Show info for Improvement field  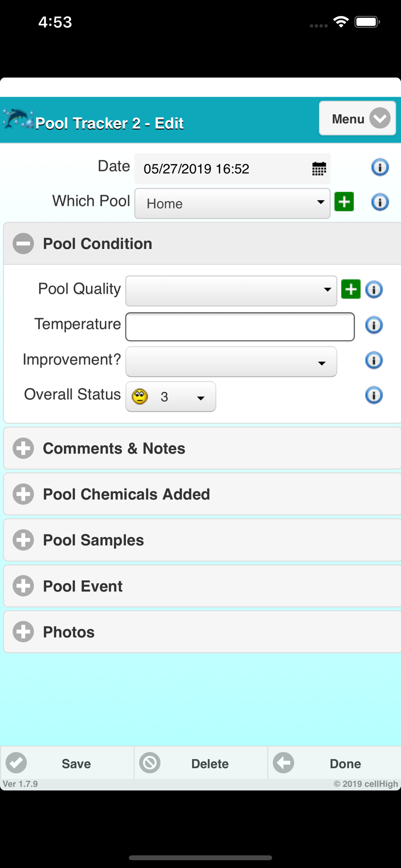point(374,360)
